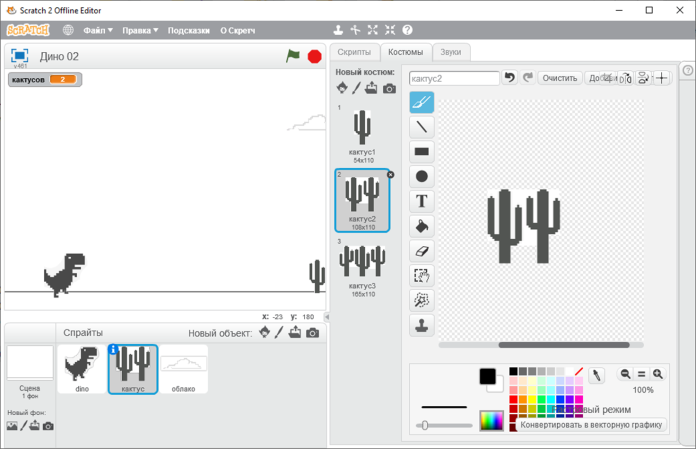
Task: Choose the Select marquee tool
Action: pos(421,276)
